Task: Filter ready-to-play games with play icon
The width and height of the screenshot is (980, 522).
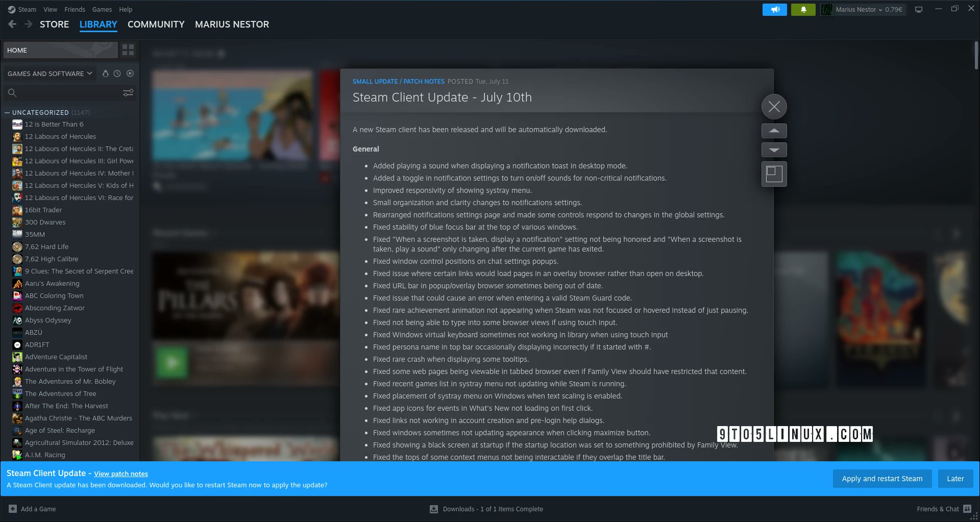Action: pyautogui.click(x=130, y=73)
